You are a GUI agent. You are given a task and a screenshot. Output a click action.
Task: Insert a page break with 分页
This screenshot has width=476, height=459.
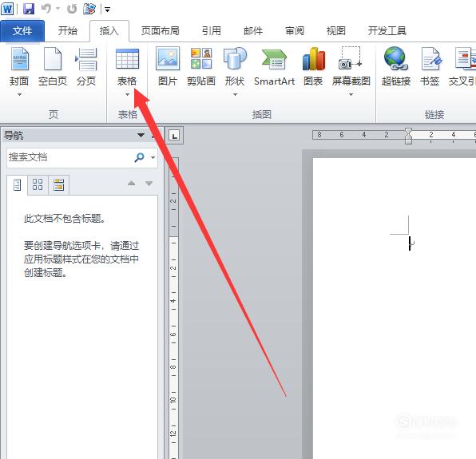click(x=86, y=67)
